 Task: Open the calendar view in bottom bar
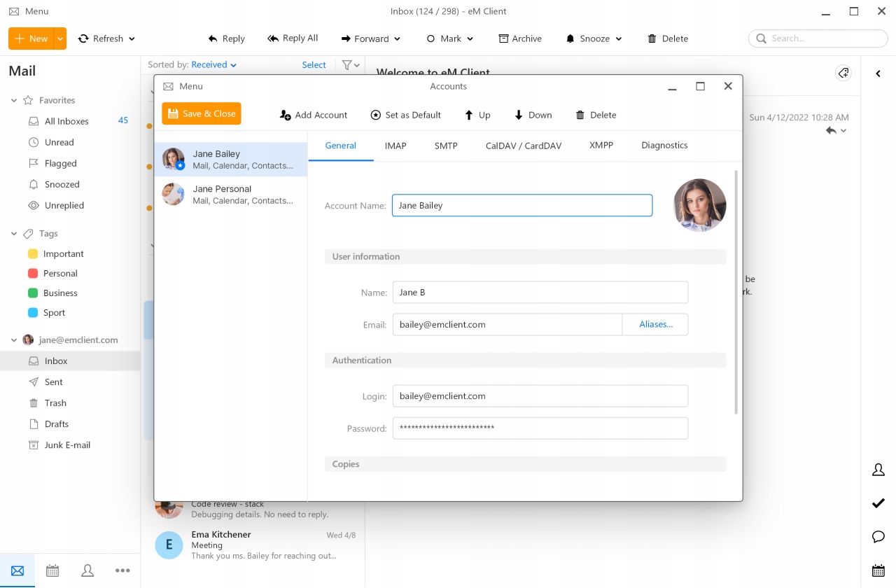(52, 570)
